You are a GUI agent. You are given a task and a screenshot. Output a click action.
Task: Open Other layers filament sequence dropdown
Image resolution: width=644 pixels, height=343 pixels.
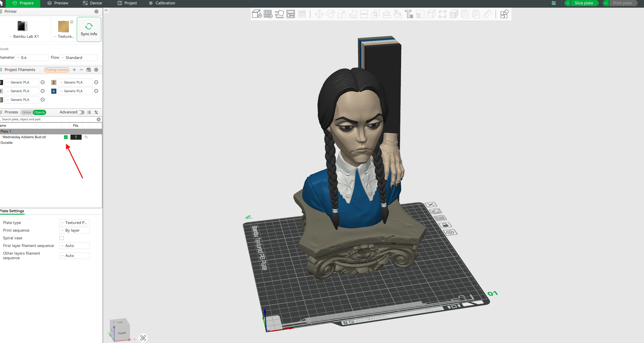[75, 256]
